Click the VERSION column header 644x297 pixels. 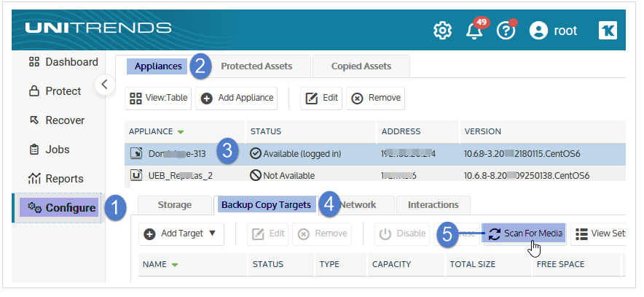[x=482, y=131]
